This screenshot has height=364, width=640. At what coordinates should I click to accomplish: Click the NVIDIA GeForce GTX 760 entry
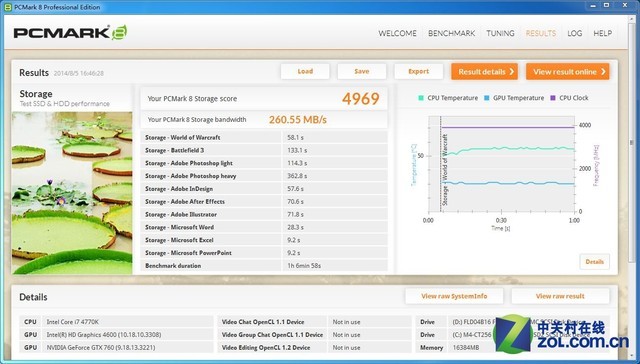(x=101, y=348)
